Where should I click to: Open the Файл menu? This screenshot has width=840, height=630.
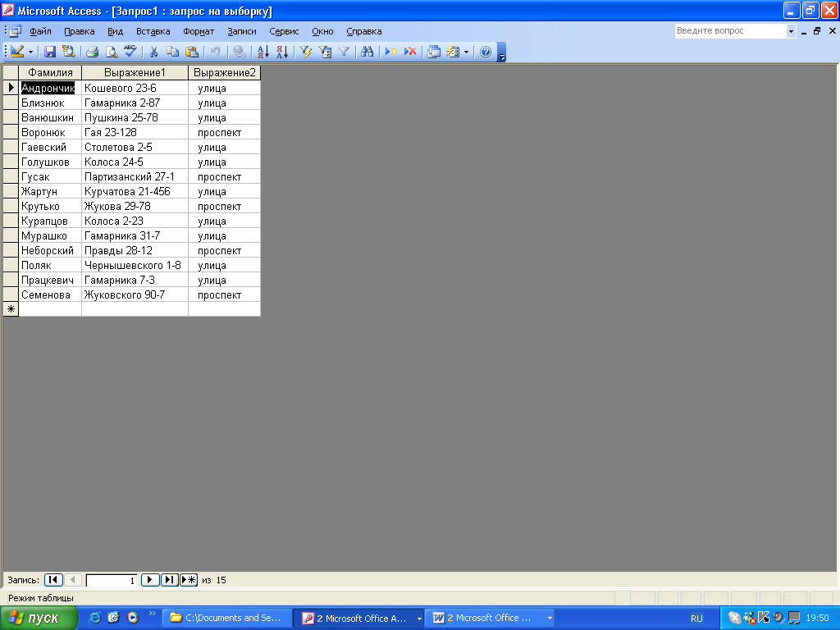41,31
